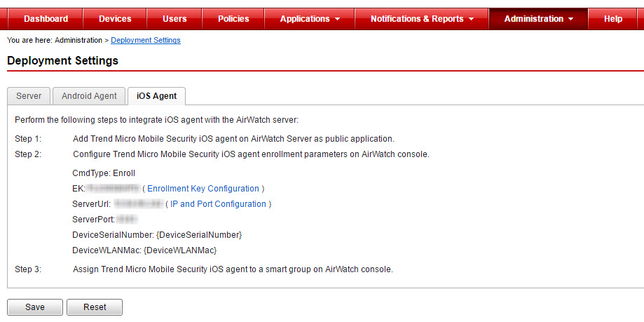Click the blurred ServerPort value
This screenshot has width=644, height=322.
coord(126,220)
